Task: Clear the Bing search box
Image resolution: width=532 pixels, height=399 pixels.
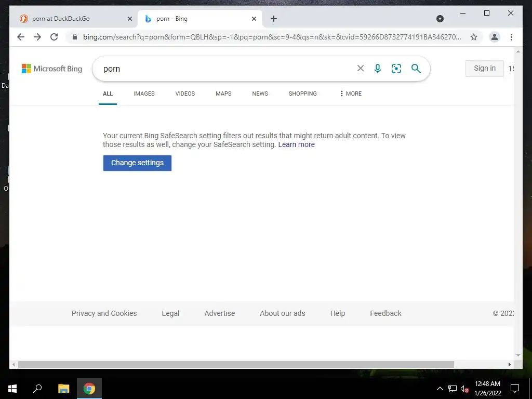Action: click(361, 69)
